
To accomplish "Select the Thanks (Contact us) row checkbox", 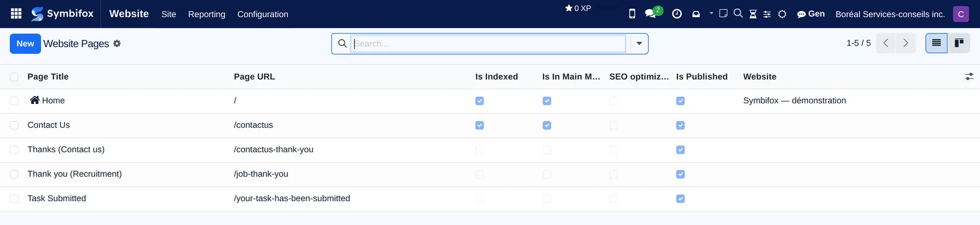I will point(14,150).
